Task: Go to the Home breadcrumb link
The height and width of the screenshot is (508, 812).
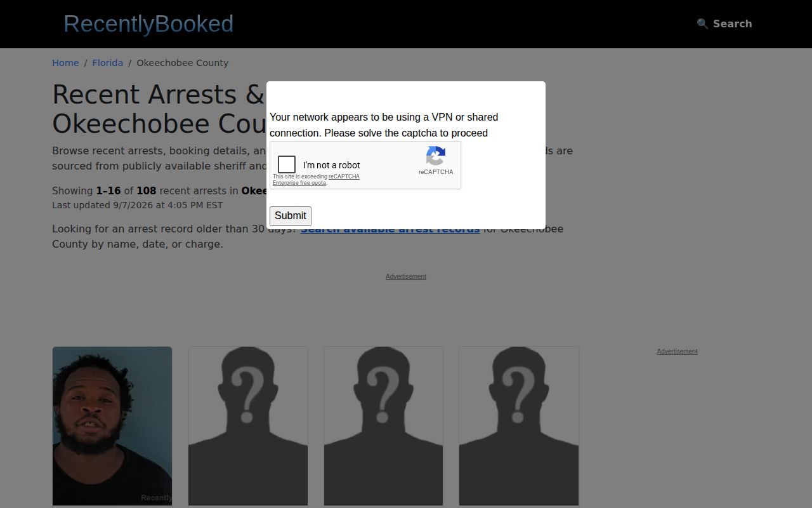Action: pos(65,63)
